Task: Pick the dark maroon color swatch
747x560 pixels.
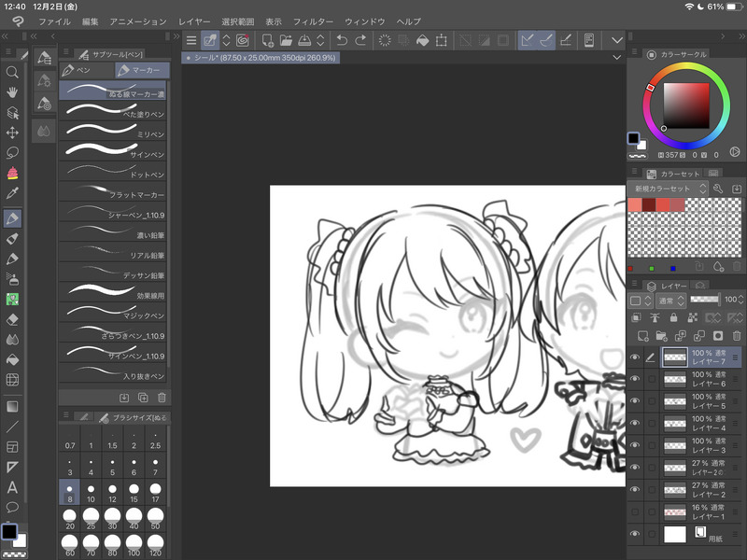Action: pyautogui.click(x=649, y=204)
